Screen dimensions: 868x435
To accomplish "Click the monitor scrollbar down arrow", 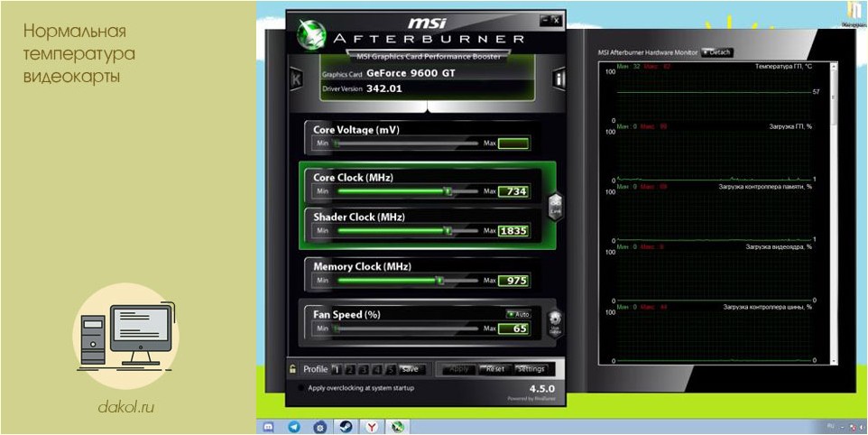I will coord(835,360).
